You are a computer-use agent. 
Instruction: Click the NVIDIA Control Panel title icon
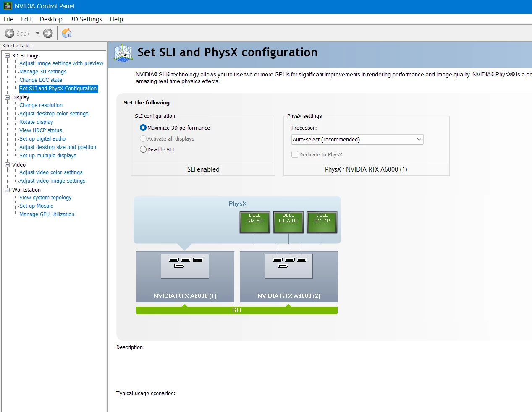[x=8, y=6]
